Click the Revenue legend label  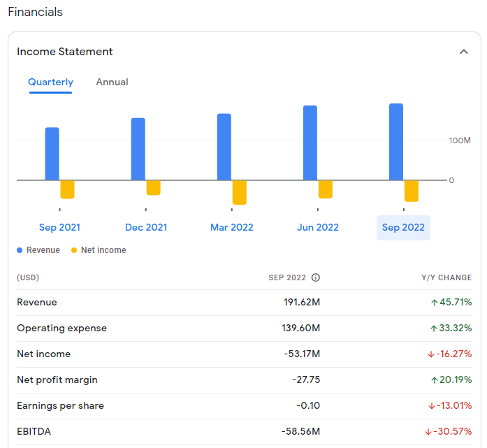(43, 250)
